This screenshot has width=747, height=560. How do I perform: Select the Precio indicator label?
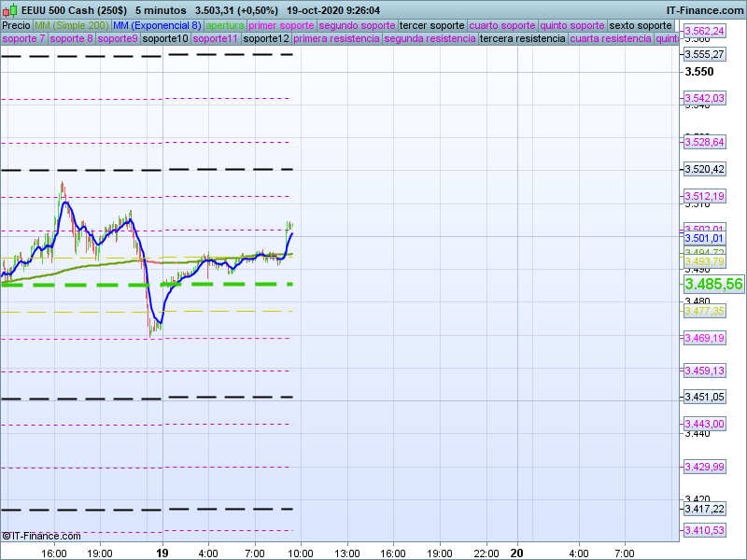(16, 25)
